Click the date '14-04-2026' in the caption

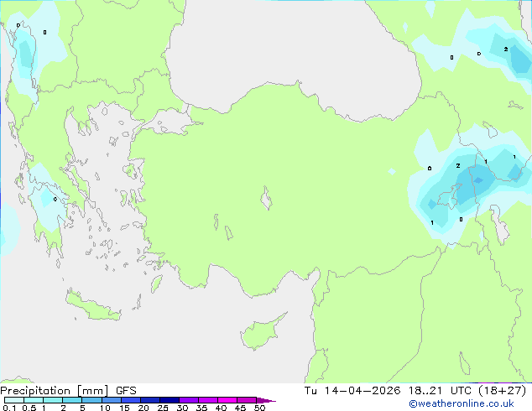(x=362, y=391)
